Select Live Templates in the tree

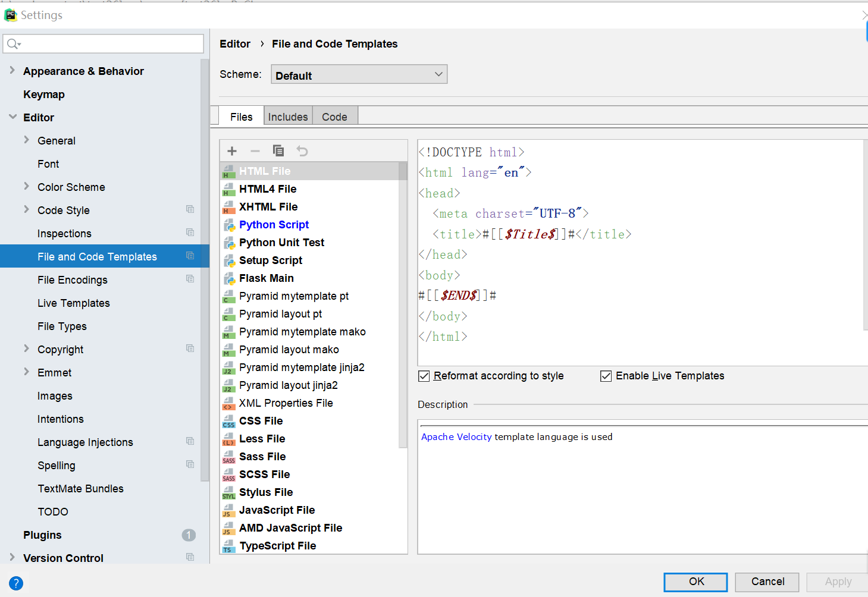pyautogui.click(x=74, y=303)
